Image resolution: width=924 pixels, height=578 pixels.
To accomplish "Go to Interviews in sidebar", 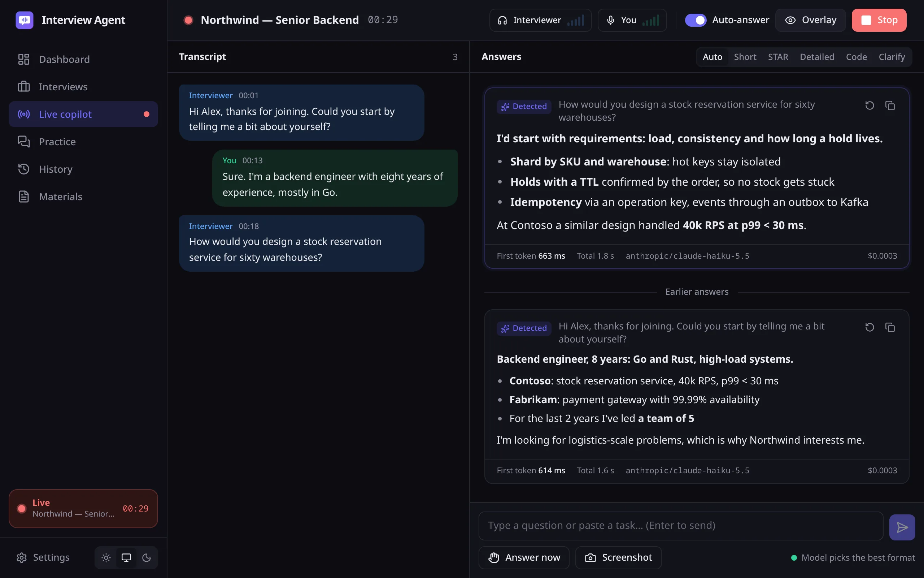I will pyautogui.click(x=83, y=87).
